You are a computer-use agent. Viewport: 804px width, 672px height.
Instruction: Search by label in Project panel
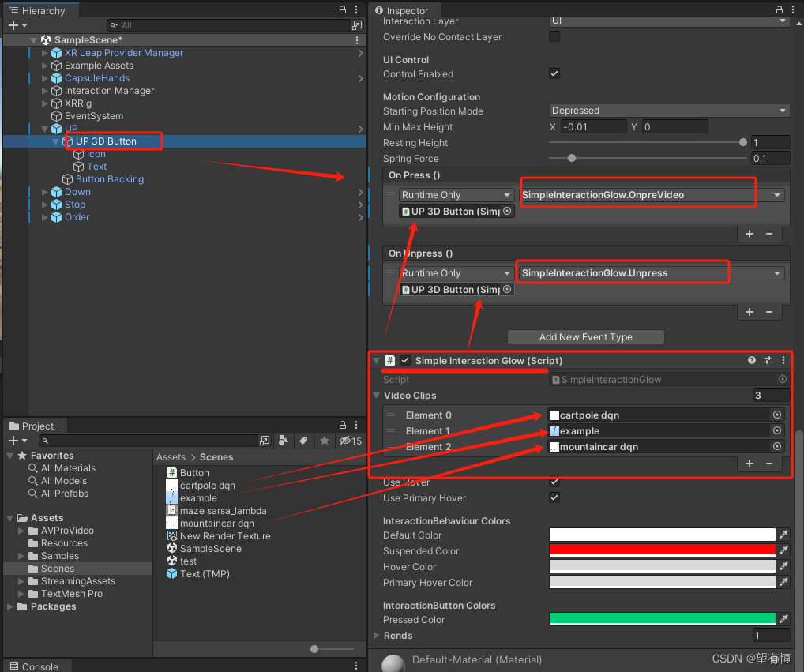coord(303,441)
